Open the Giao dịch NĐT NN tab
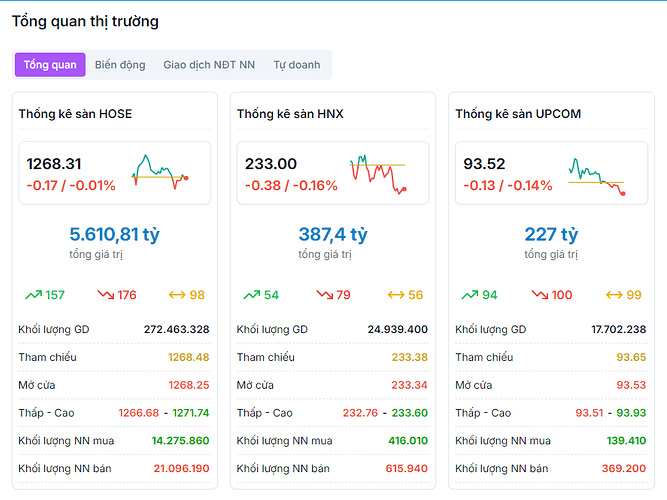This screenshot has width=667, height=500. 209,65
